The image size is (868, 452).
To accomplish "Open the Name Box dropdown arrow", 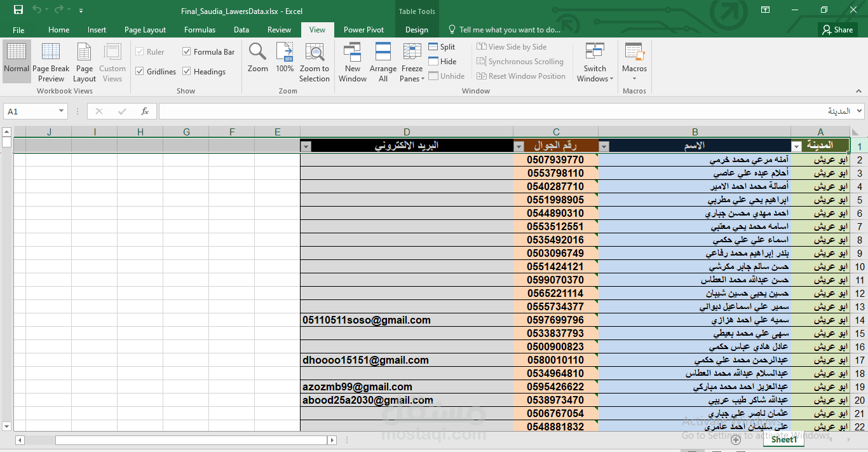I will (x=62, y=111).
